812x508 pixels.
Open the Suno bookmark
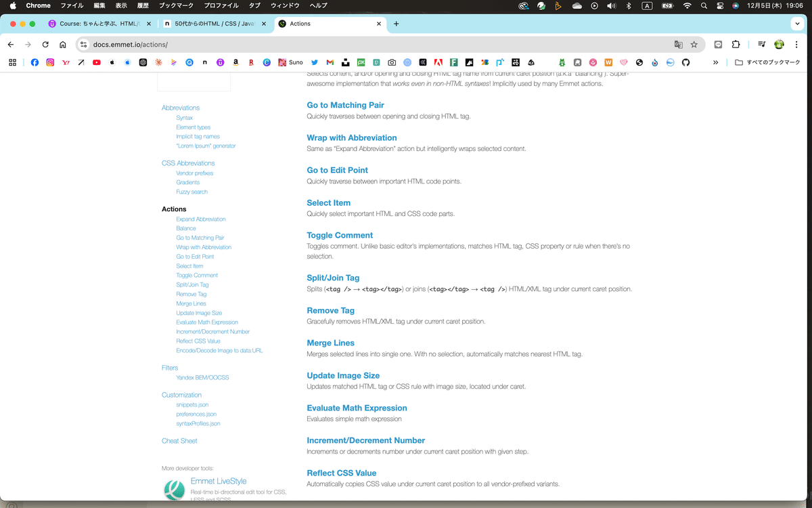[x=290, y=62]
